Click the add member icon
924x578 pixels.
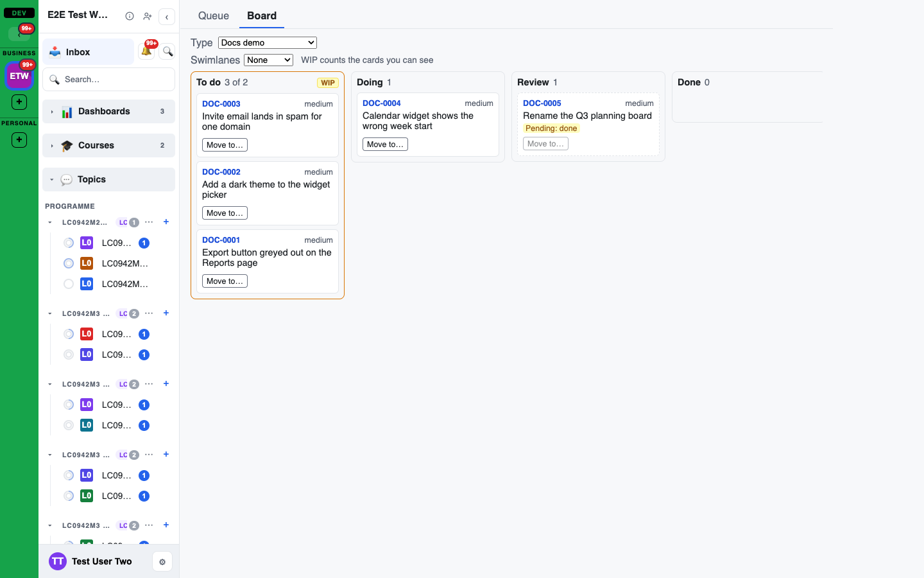click(x=148, y=16)
